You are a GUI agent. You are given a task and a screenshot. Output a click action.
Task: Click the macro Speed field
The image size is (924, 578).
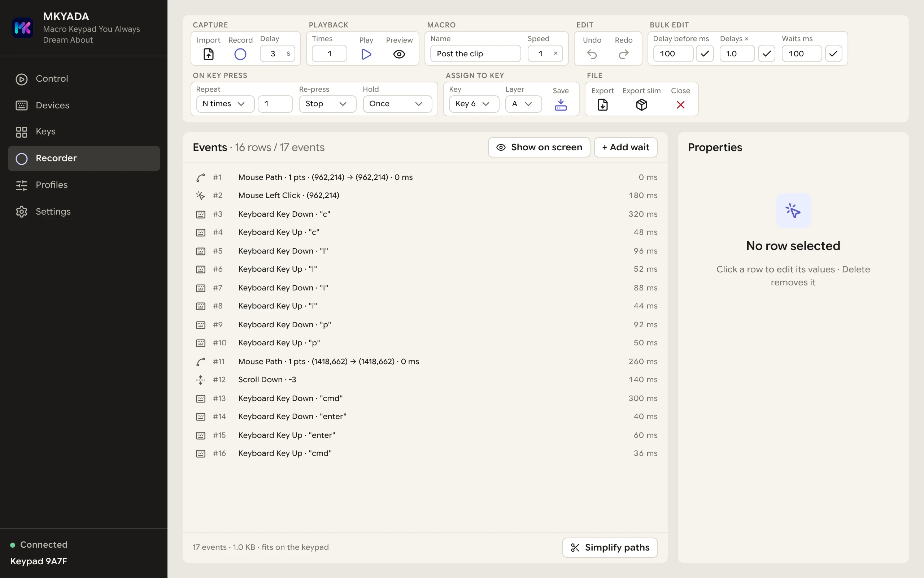545,53
